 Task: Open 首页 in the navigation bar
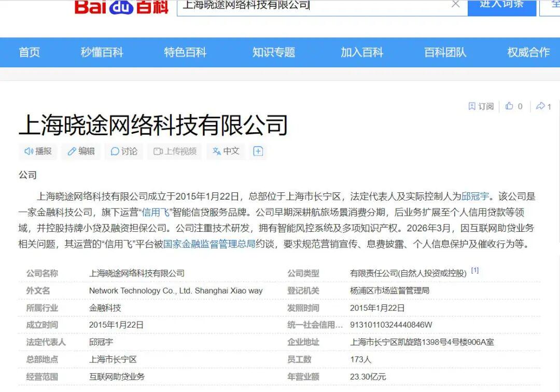coord(29,52)
